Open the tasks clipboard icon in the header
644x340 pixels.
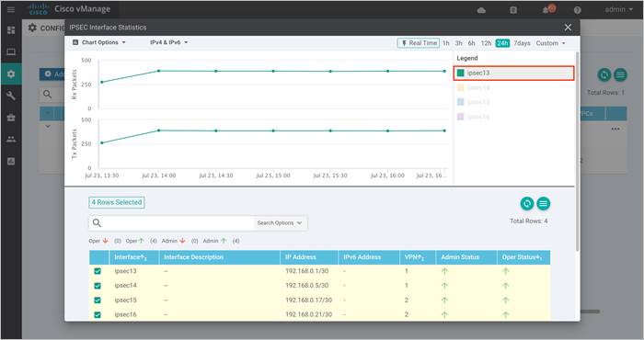[513, 10]
